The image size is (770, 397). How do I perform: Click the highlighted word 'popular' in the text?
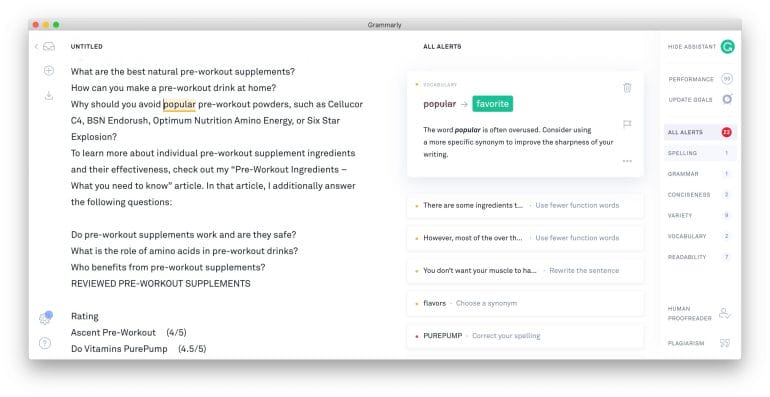(179, 104)
